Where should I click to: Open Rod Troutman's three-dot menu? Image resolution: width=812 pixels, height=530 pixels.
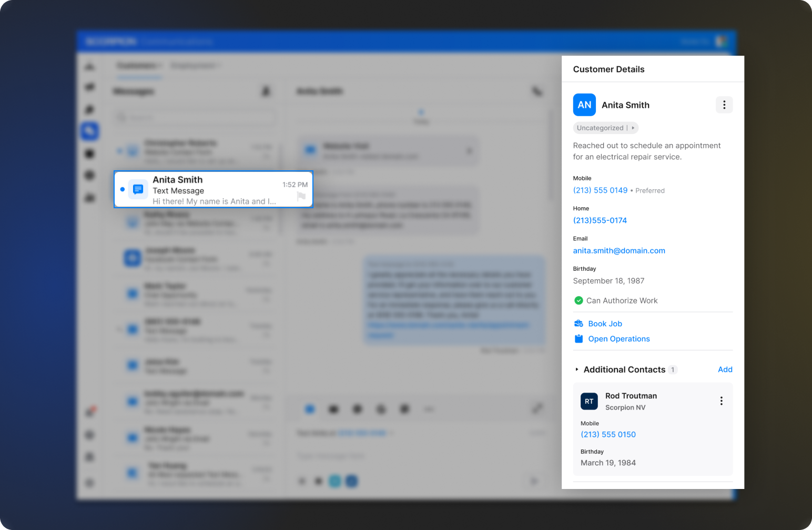[721, 401]
